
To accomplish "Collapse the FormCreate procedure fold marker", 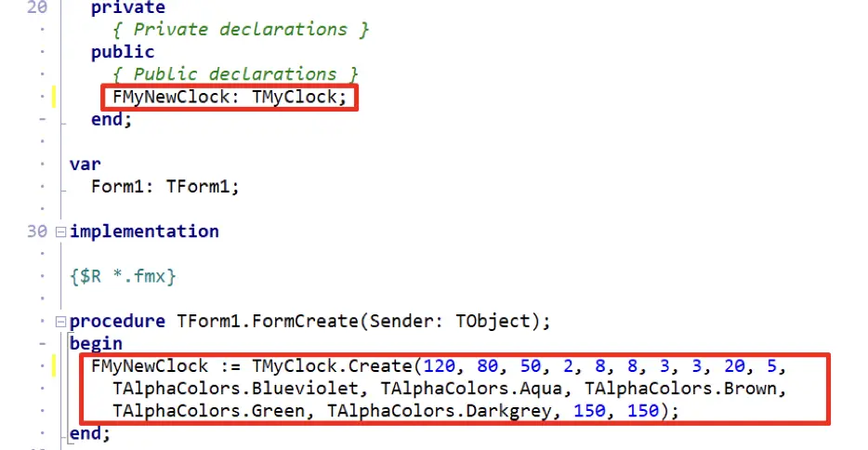I will click(x=61, y=322).
